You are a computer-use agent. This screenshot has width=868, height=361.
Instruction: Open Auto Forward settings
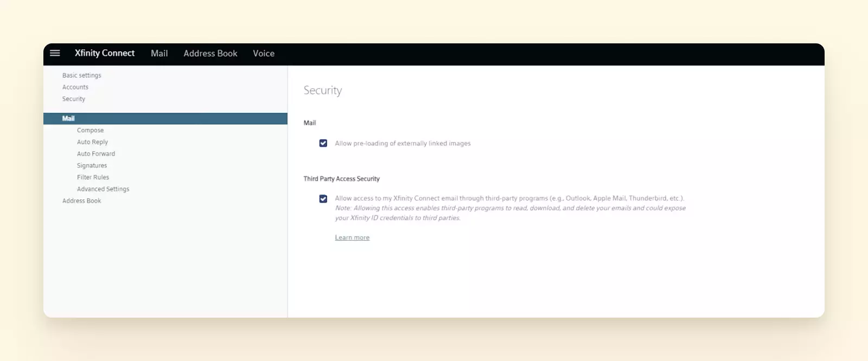[96, 154]
